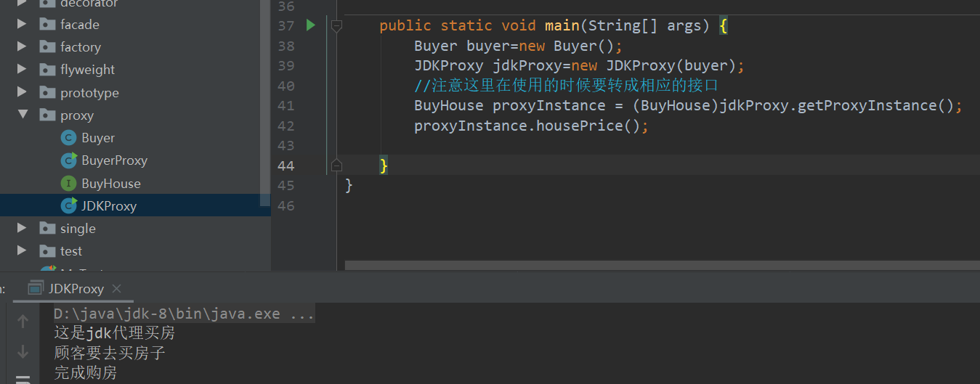Click 'JDKProxy(buyer)' constructor on line 39

[671, 65]
